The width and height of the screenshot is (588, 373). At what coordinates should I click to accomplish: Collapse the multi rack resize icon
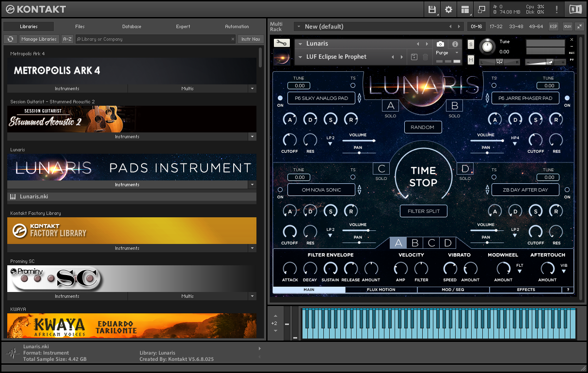[579, 26]
